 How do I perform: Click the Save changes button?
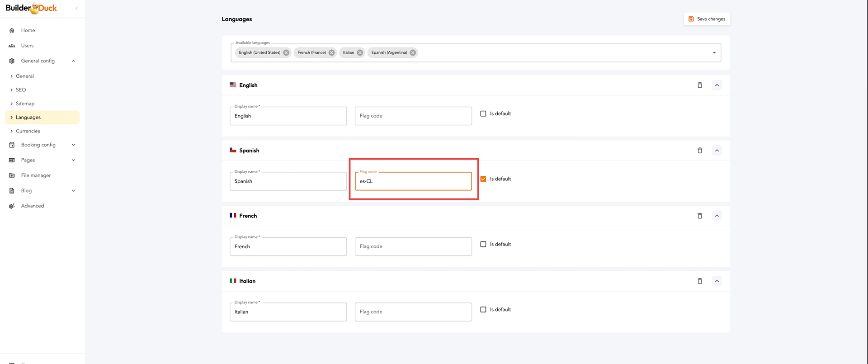click(x=707, y=19)
